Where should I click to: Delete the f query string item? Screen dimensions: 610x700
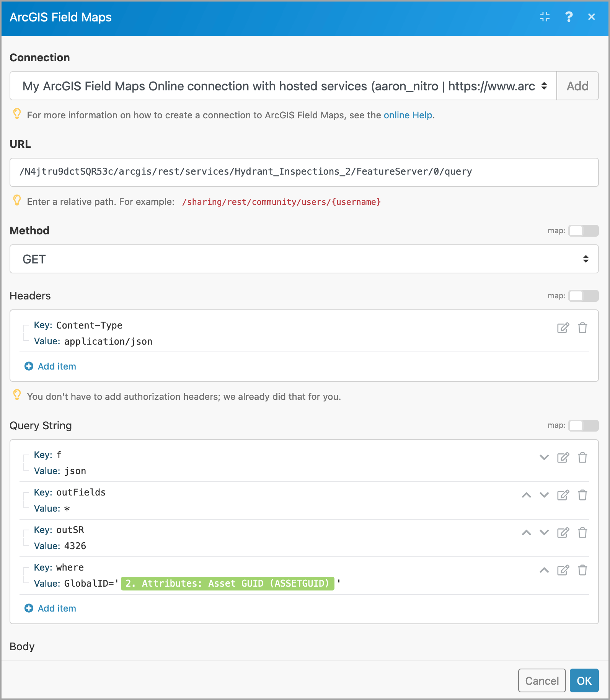pyautogui.click(x=582, y=458)
